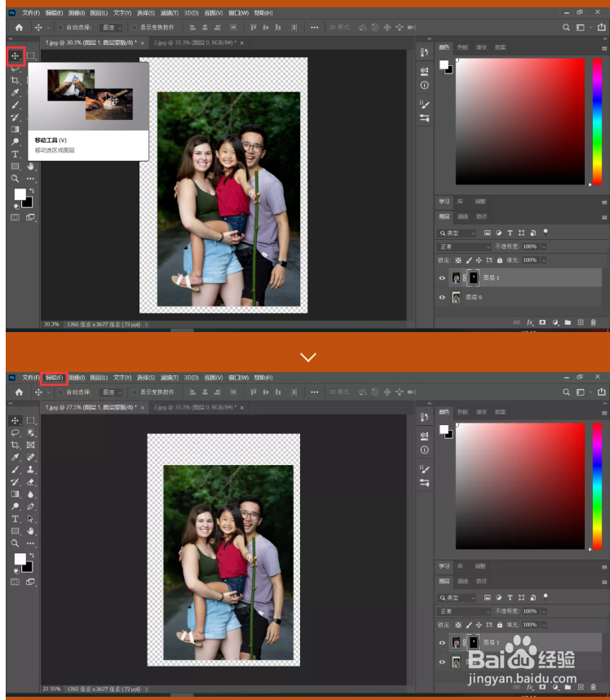Choose the Object Selection tool in the lower toolbox
The height and width of the screenshot is (700, 610).
pos(30,433)
